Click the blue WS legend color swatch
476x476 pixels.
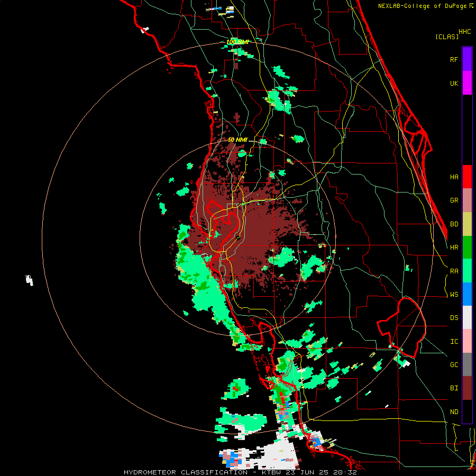point(467,294)
